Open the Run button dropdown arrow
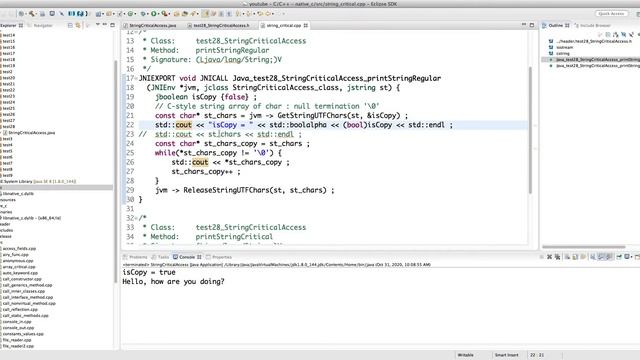Image resolution: width=640 pixels, height=360 pixels. click(x=159, y=13)
